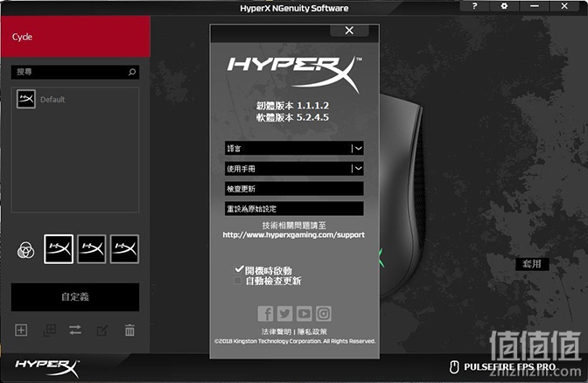Open the 語言 language dropdown
This screenshot has width=588, height=383.
pyautogui.click(x=294, y=149)
